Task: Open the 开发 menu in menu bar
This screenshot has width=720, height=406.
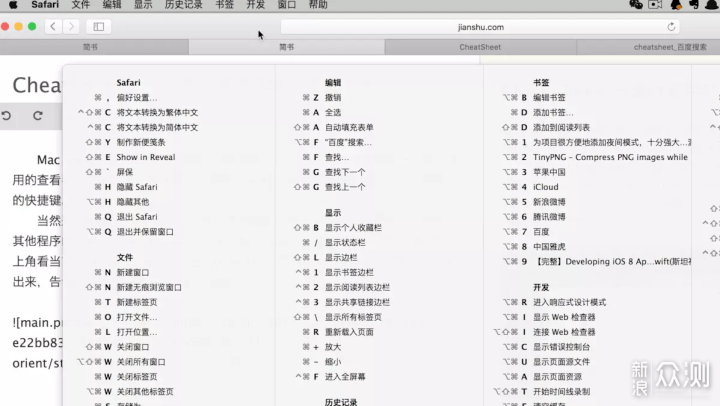Action: pyautogui.click(x=256, y=5)
